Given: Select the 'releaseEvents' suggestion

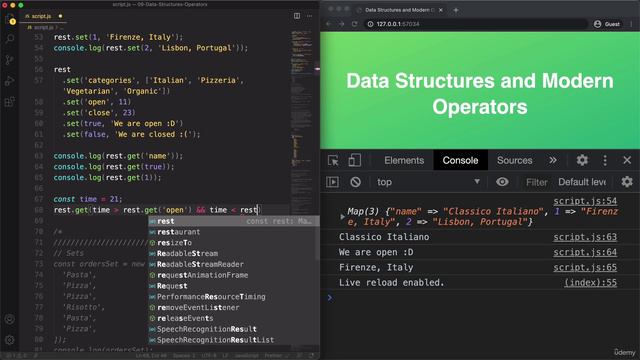Looking at the screenshot, I should [233, 318].
